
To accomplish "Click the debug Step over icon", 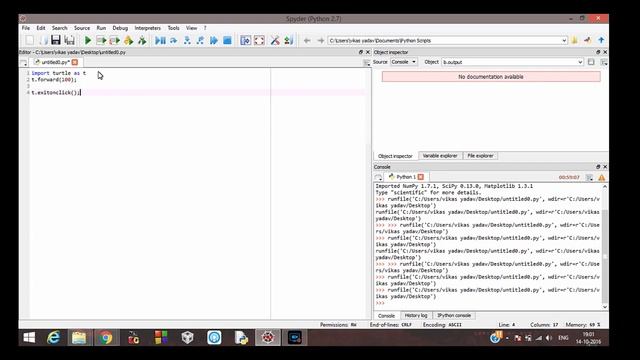I will pyautogui.click(x=174, y=40).
